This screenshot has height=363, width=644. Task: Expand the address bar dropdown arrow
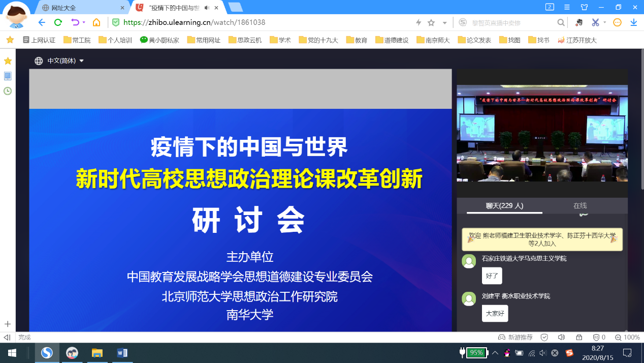444,22
